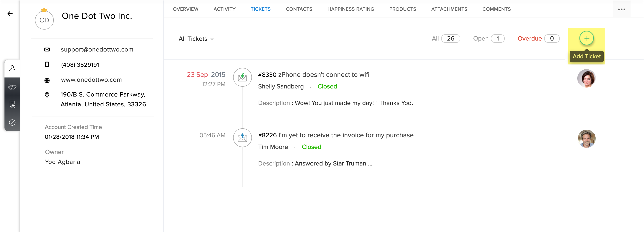
Task: Switch to the Overview tab
Action: [185, 9]
